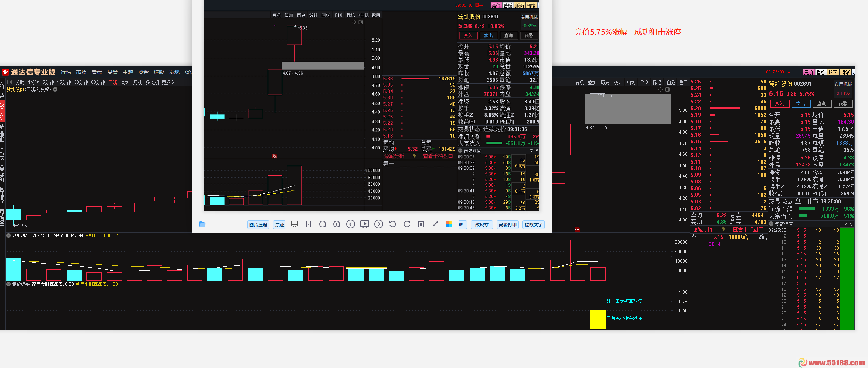Switch chart period to 60分钟

click(x=98, y=83)
